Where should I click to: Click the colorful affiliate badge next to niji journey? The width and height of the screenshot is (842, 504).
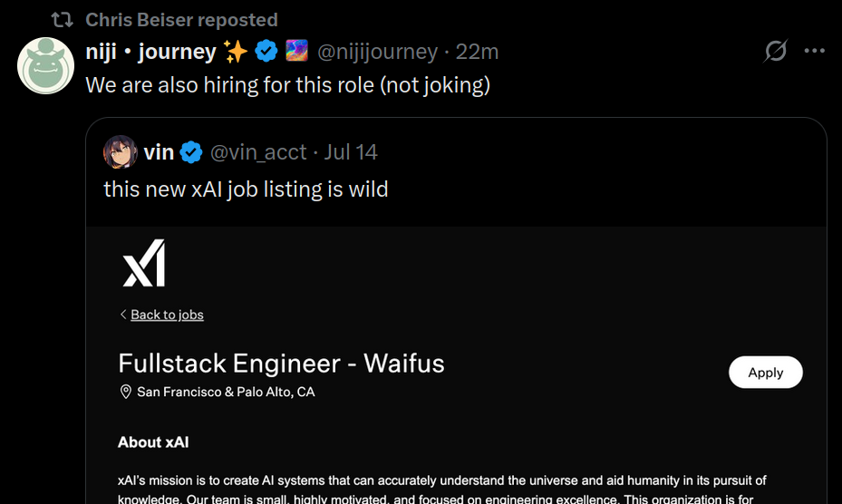coord(297,52)
